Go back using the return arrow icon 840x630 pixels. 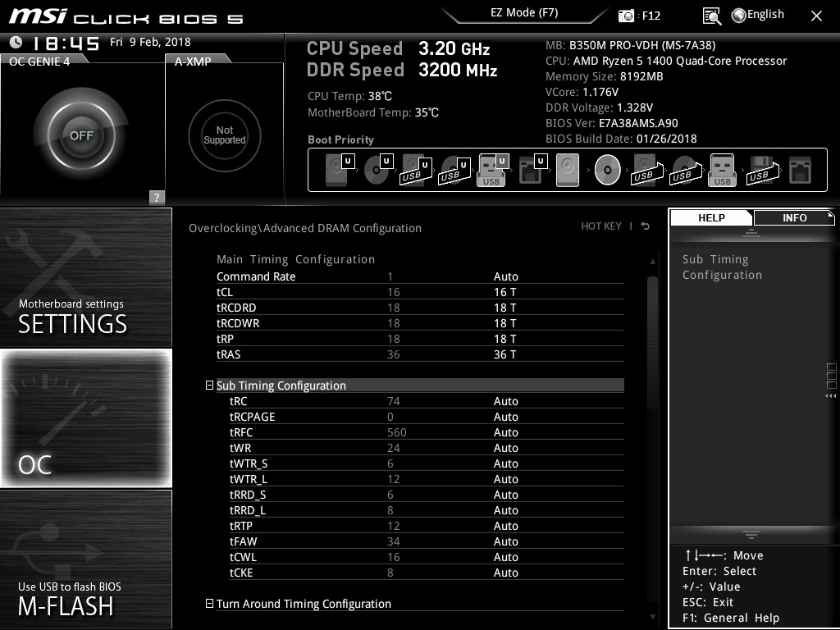click(x=646, y=226)
